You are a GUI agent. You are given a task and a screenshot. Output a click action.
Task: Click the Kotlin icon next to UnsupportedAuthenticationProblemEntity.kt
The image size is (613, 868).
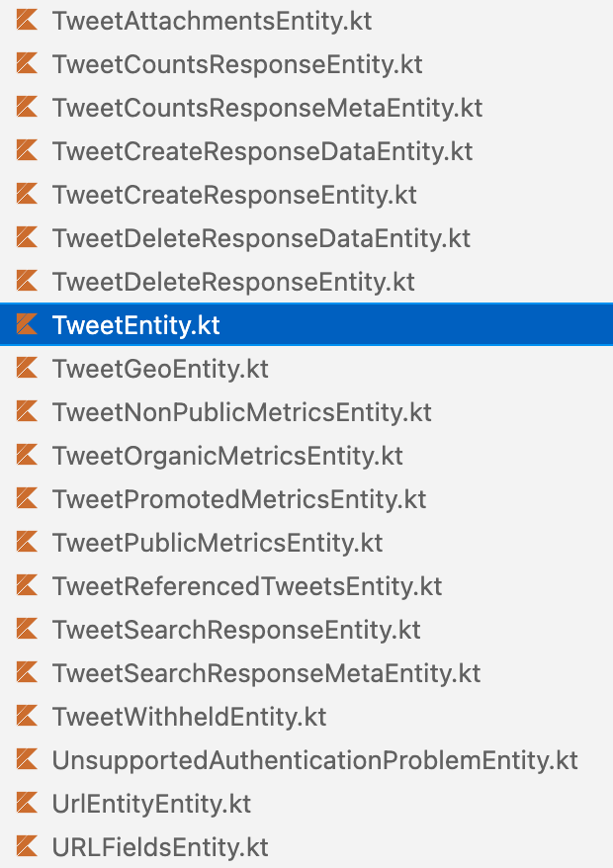[26, 759]
